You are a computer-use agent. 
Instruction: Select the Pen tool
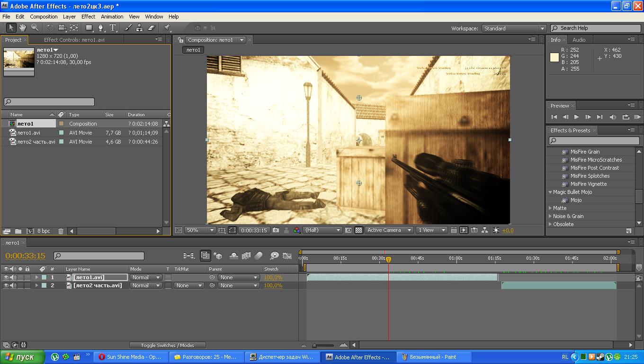point(100,28)
